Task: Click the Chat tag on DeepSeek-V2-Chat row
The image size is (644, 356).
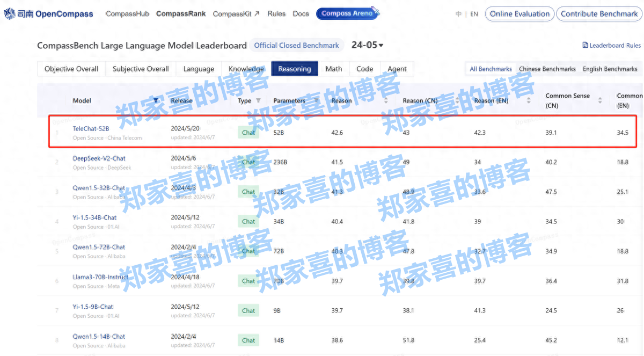Action: point(248,162)
